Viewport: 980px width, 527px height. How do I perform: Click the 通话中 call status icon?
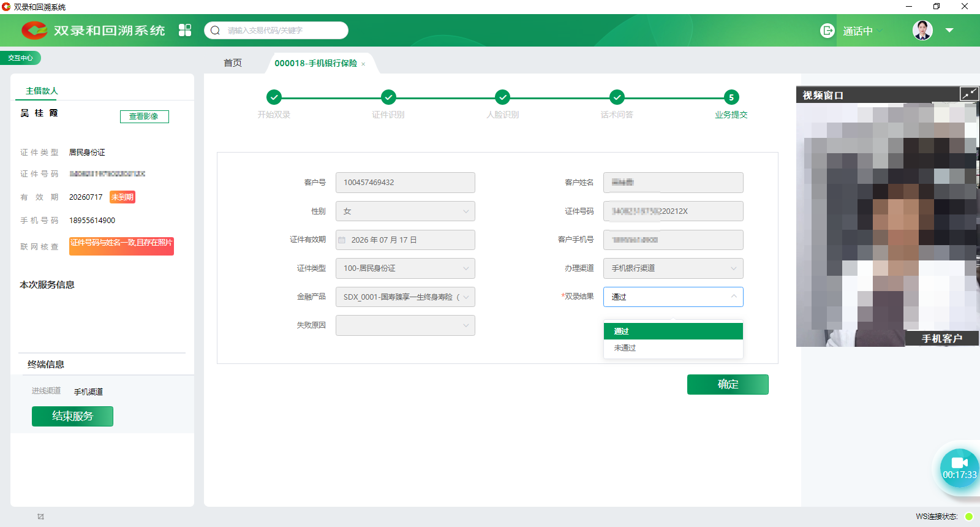827,31
